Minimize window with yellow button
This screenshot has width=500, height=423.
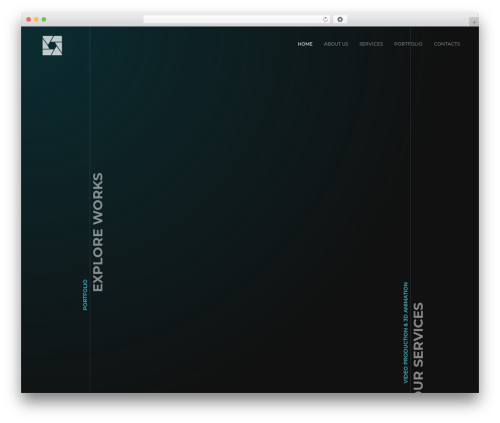coord(36,19)
